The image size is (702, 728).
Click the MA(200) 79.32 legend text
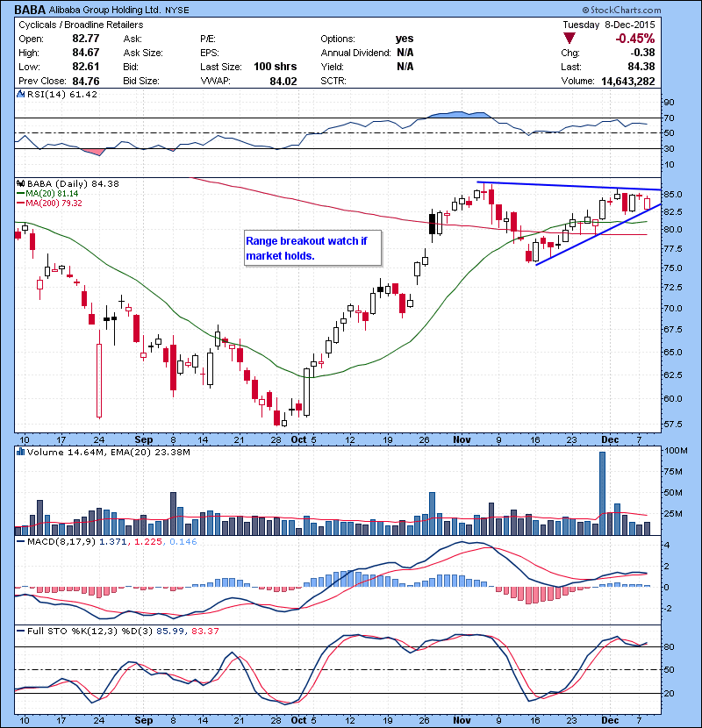coord(54,203)
